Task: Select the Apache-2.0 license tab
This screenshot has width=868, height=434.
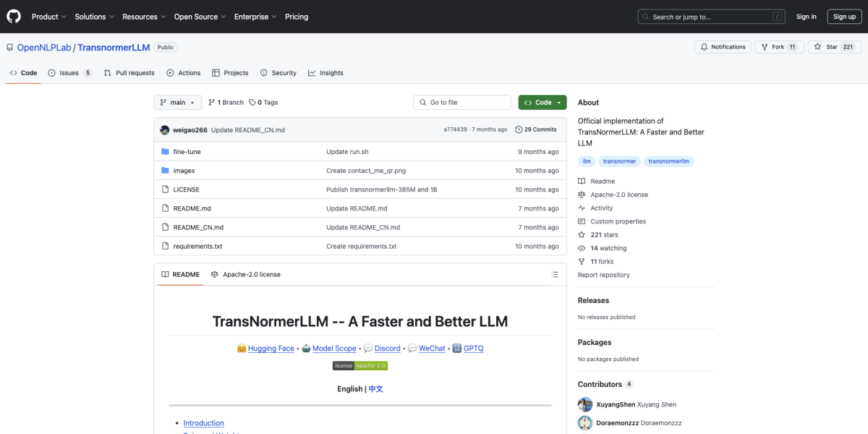Action: click(x=245, y=275)
